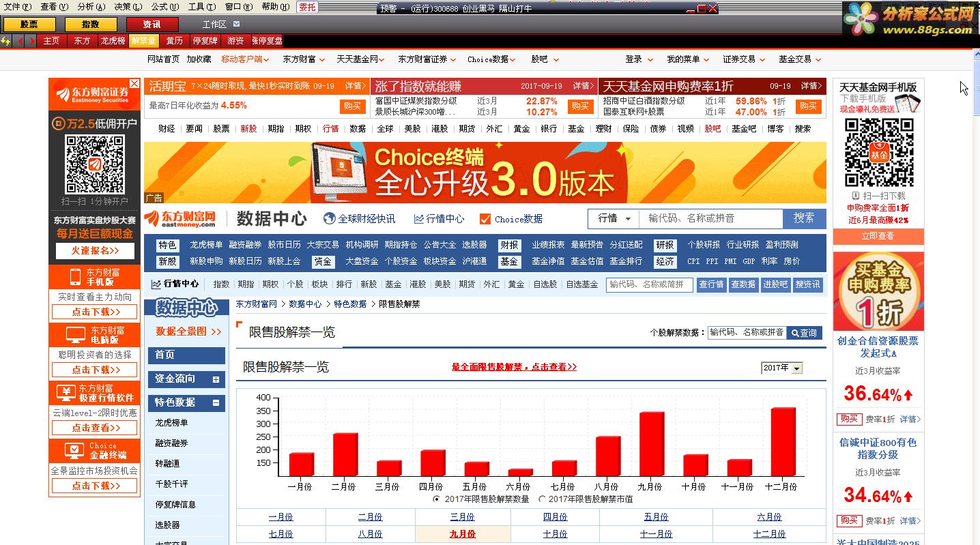This screenshot has height=545, width=980.
Task: Click the 二月份 red bar in chart
Action: pos(345,454)
